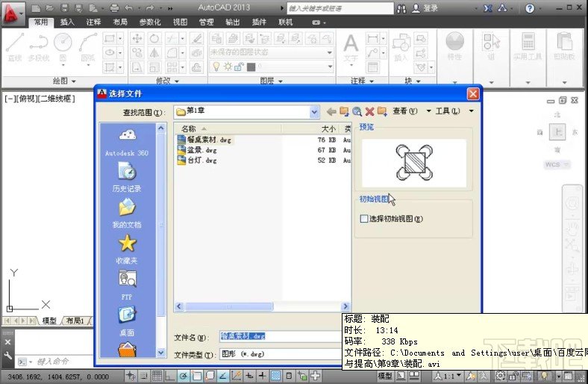The width and height of the screenshot is (588, 384).
Task: Expand the 图层 panel
Action: tap(271, 81)
